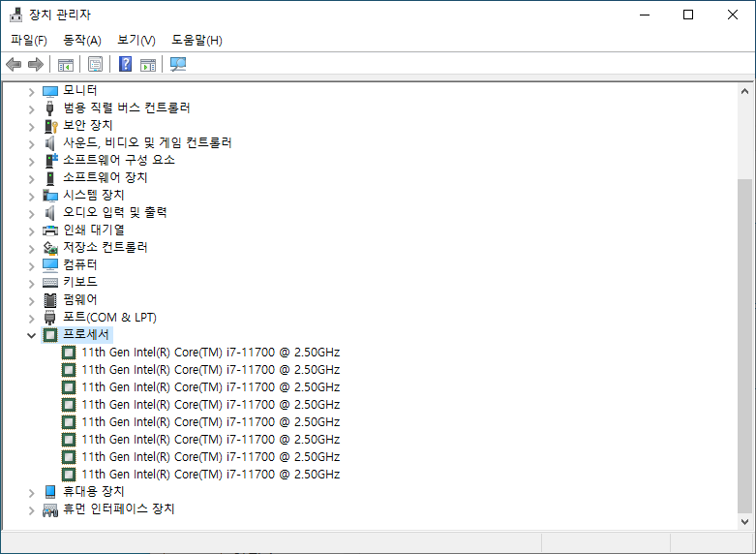Open the Properties toolbar icon

pos(95,64)
